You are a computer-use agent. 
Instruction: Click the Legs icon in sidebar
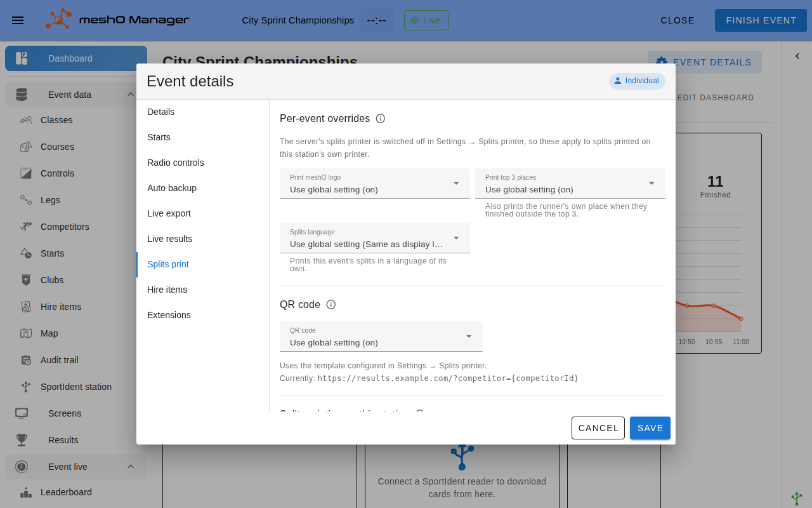[26, 200]
